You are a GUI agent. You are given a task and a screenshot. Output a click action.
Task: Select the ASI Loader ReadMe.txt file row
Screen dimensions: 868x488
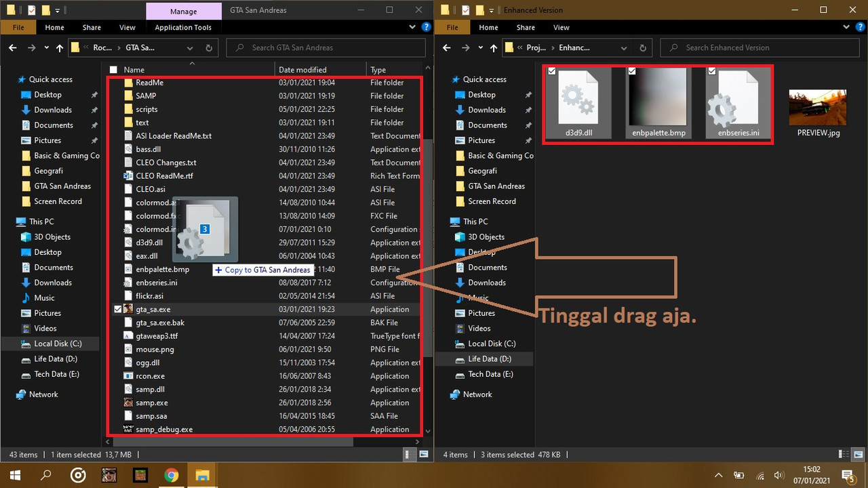tap(265, 136)
